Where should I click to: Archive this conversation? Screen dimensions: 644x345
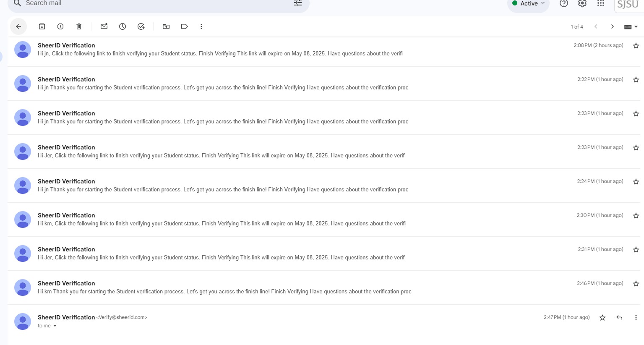point(42,26)
